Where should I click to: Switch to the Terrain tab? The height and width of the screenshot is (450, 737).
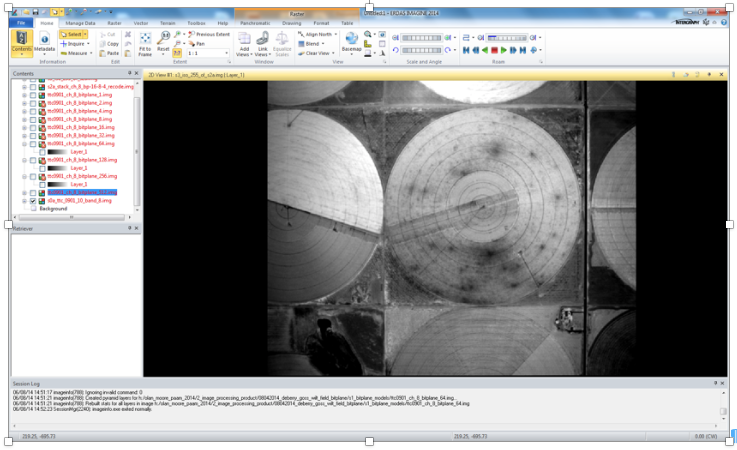point(167,23)
